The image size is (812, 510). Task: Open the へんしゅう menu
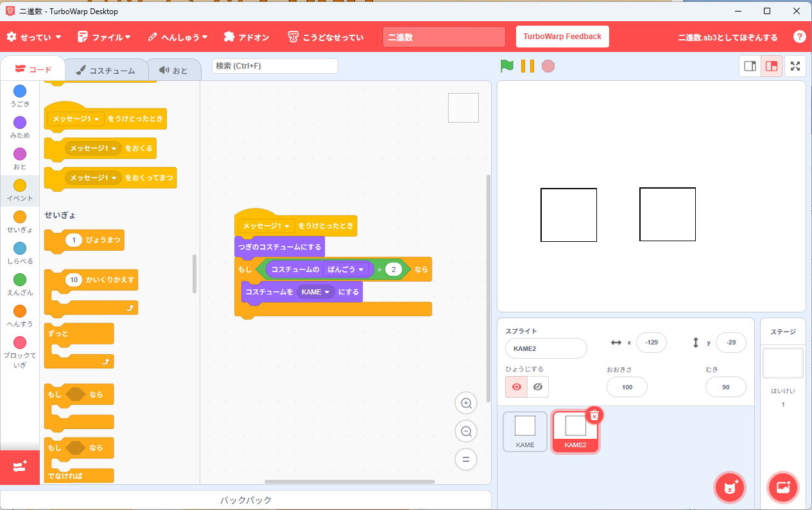pyautogui.click(x=178, y=37)
